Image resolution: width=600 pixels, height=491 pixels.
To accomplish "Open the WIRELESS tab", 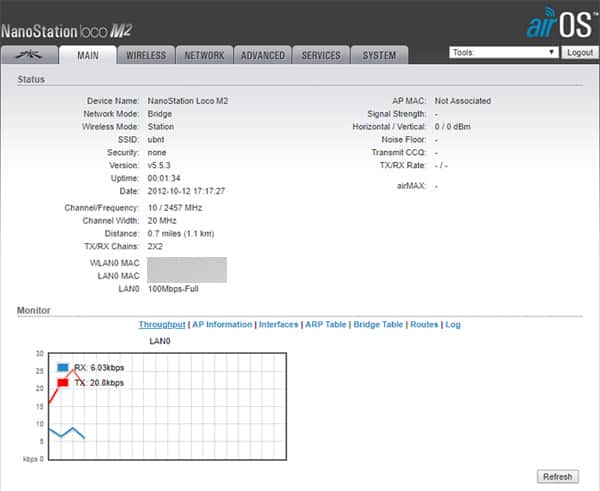I will coord(146,55).
